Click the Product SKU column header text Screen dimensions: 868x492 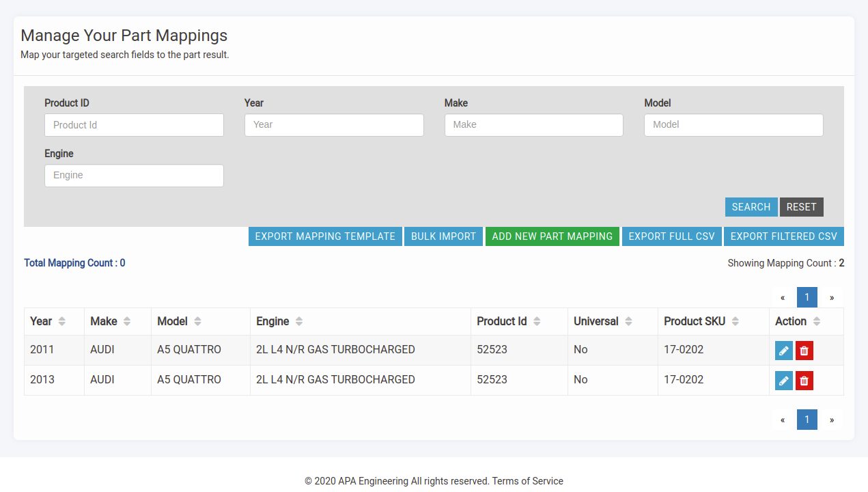point(695,321)
